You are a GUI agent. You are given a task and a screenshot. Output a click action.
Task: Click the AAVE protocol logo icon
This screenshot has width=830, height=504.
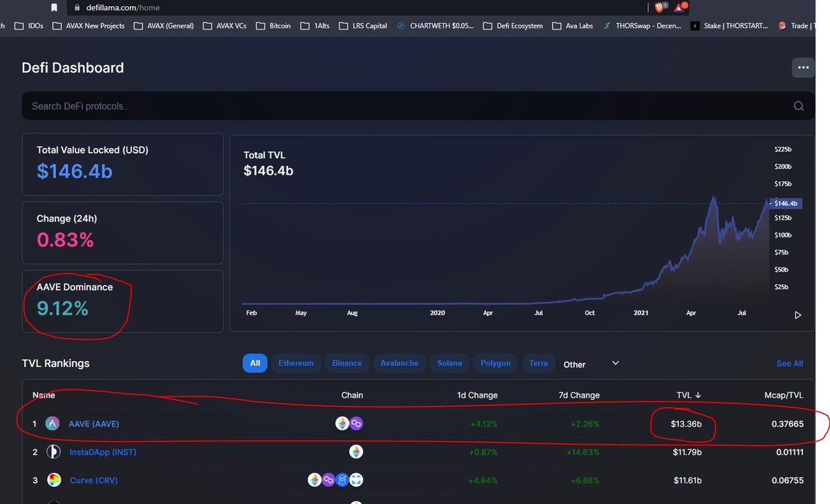(x=53, y=424)
